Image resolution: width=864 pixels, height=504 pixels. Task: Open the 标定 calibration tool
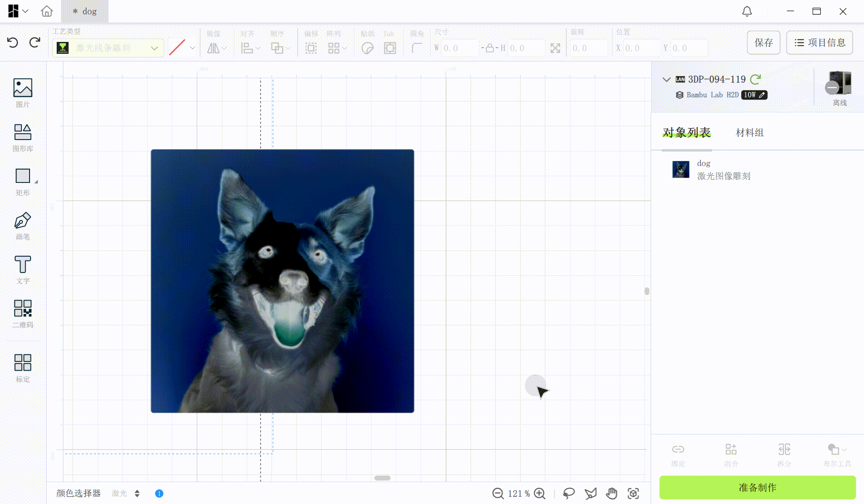tap(23, 368)
